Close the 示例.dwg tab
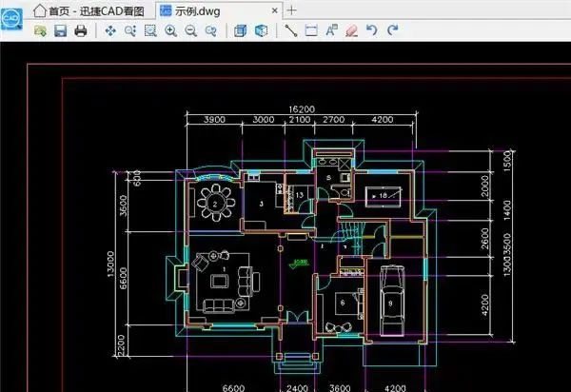This screenshot has height=392, width=571. coord(274,10)
